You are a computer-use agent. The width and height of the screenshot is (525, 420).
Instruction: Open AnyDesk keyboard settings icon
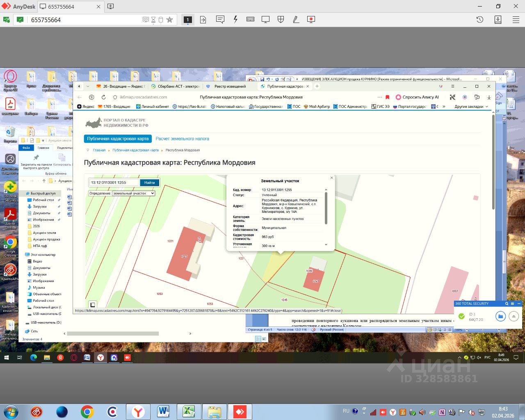click(250, 19)
